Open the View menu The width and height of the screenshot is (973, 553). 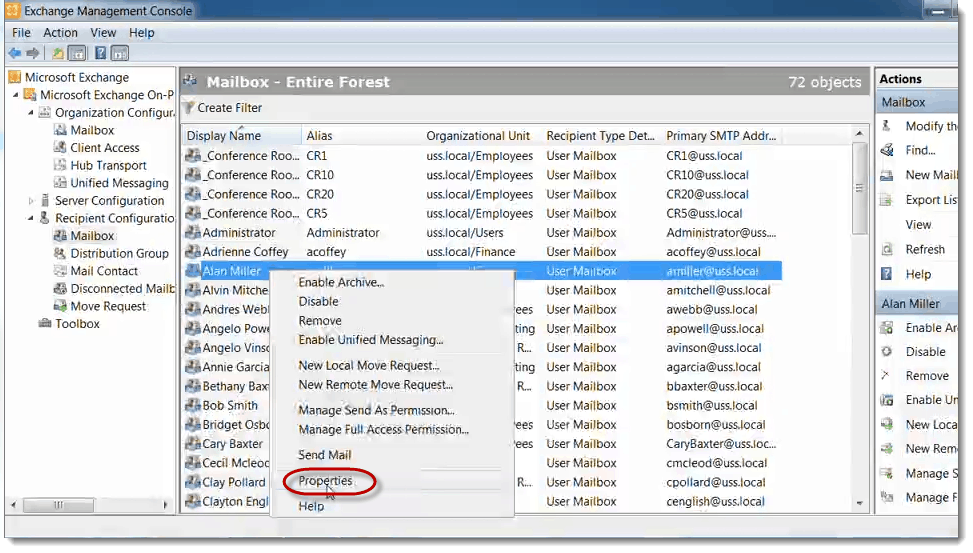click(x=103, y=32)
